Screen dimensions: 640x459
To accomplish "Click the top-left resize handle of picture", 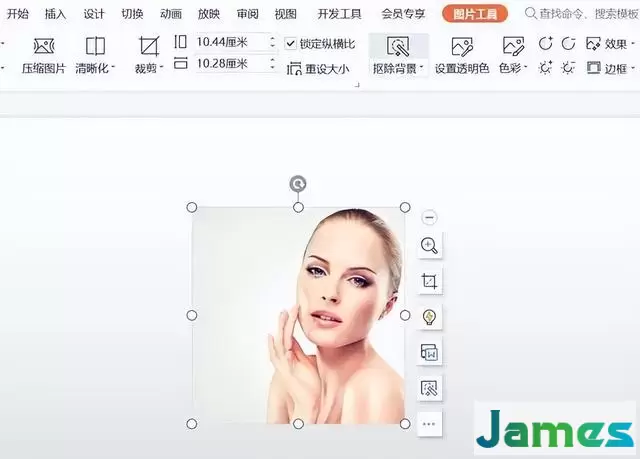I will pos(192,207).
